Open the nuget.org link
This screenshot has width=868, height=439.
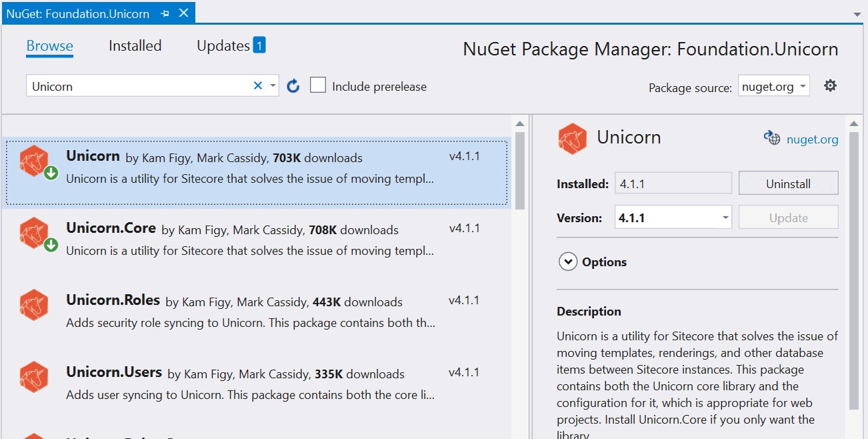pos(812,139)
